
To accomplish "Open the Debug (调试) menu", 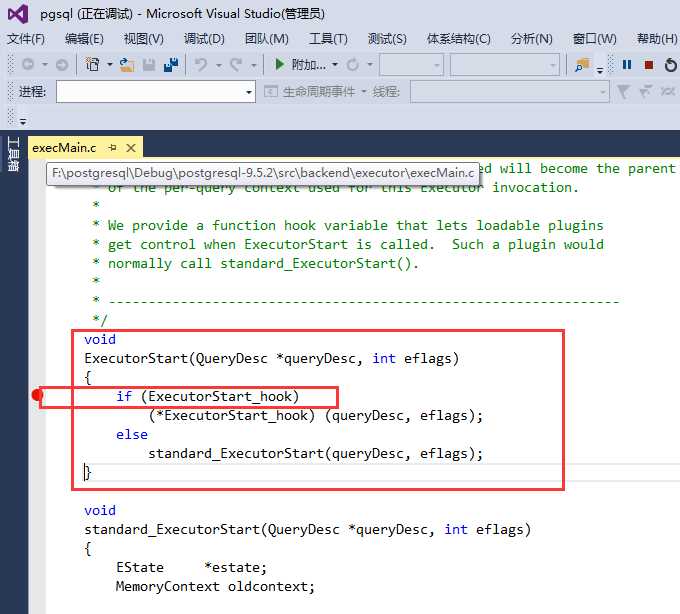I will (x=204, y=39).
